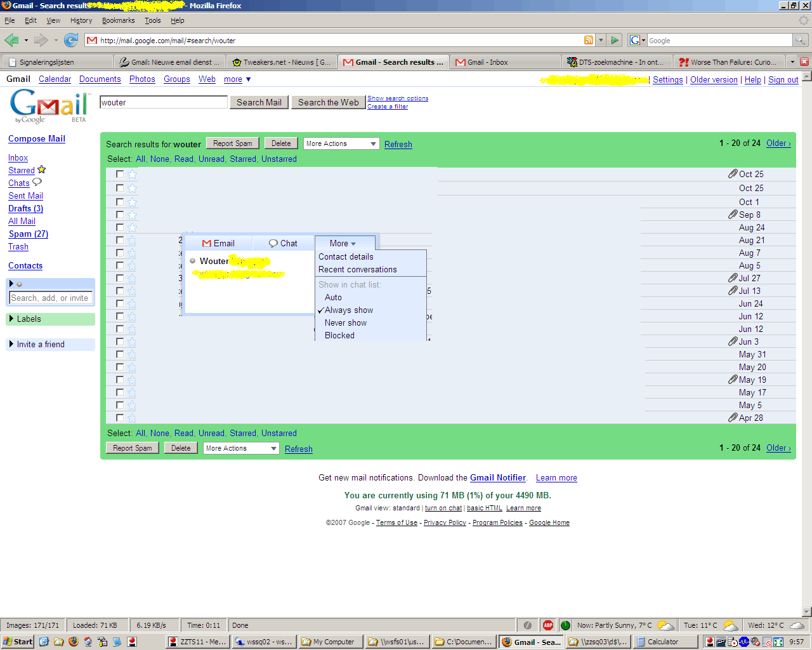Choose Contact details in the contact popup menu
This screenshot has height=650, width=812.
(346, 256)
